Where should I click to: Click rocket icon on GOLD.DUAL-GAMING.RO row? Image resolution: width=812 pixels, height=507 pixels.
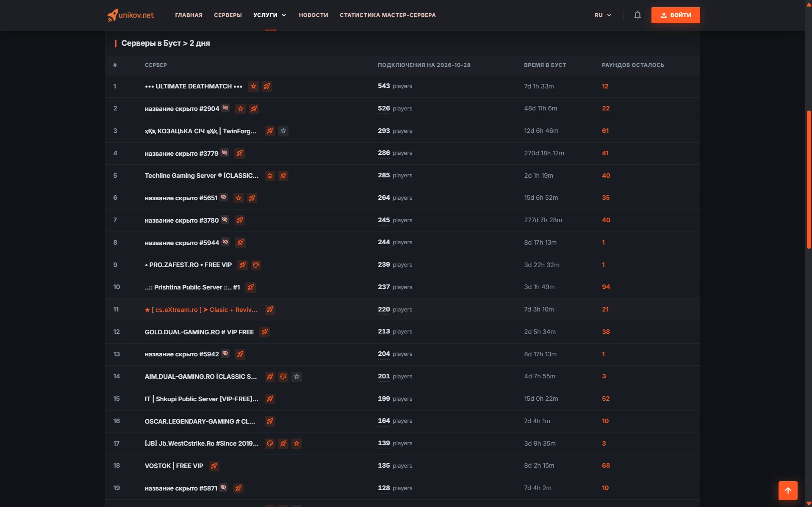265,332
